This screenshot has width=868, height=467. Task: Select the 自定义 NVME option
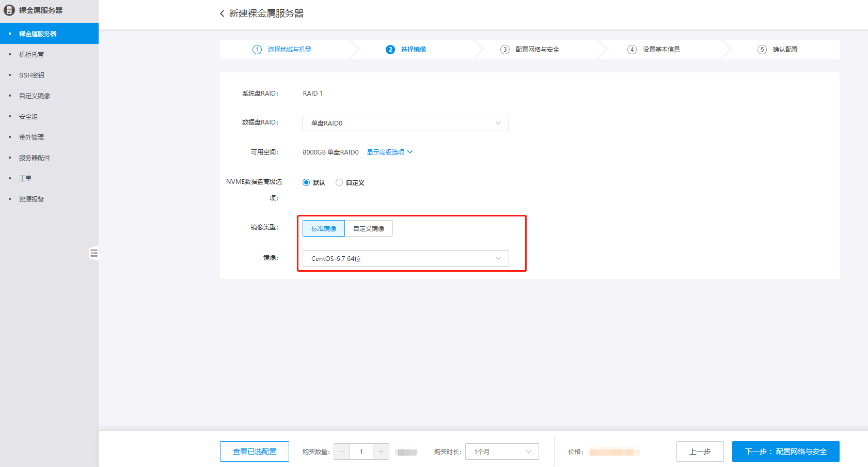point(339,182)
